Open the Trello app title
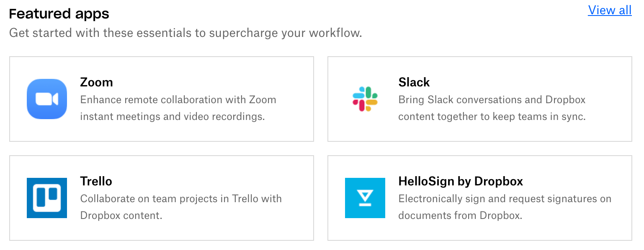The image size is (644, 250). click(96, 181)
